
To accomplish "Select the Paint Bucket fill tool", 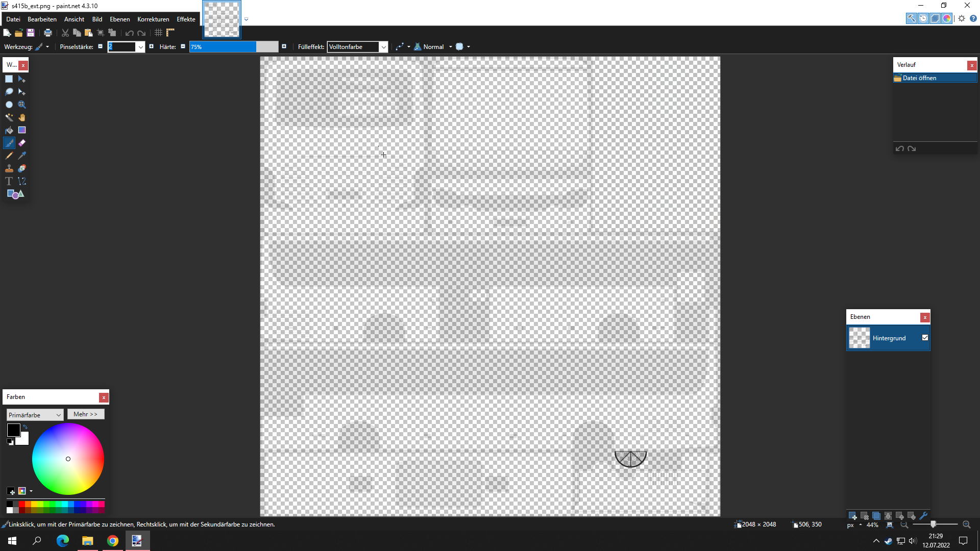I will point(9,130).
